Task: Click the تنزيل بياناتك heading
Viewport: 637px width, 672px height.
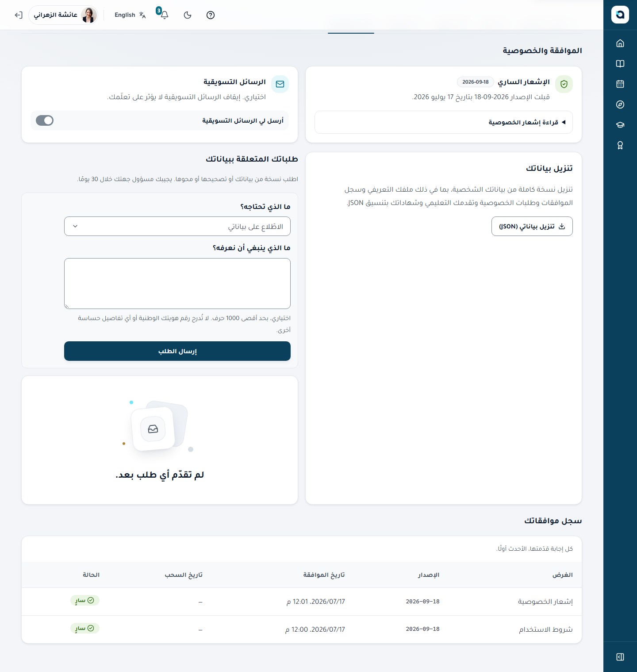Action: pyautogui.click(x=549, y=168)
